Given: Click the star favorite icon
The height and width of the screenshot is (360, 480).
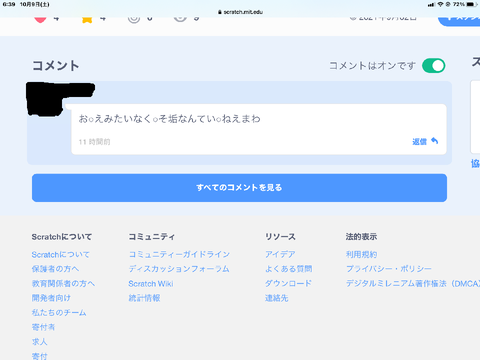Looking at the screenshot, I should pyautogui.click(x=87, y=19).
